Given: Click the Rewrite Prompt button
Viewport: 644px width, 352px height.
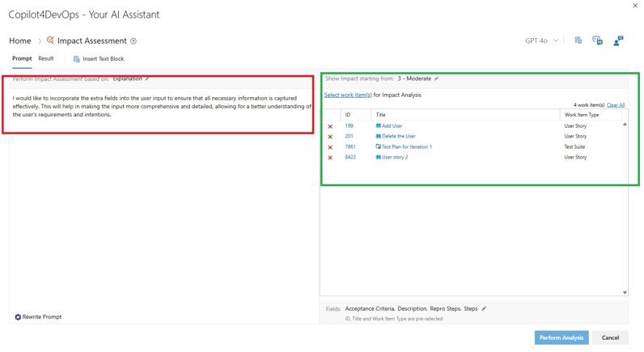Looking at the screenshot, I should (x=39, y=317).
